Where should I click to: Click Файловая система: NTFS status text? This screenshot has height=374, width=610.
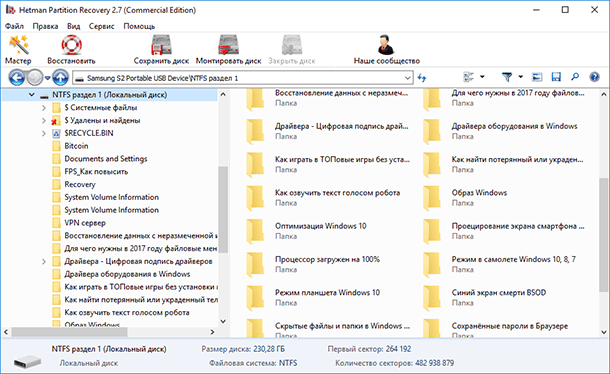[253, 363]
